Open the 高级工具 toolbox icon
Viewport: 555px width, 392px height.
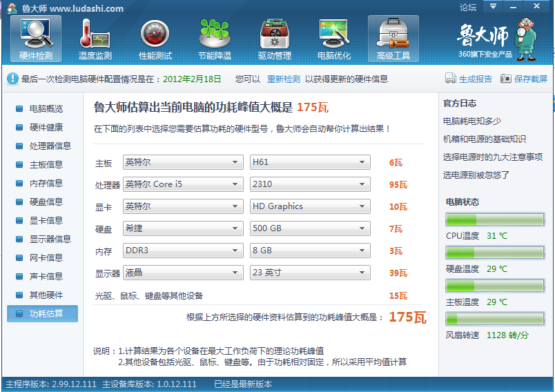[393, 39]
